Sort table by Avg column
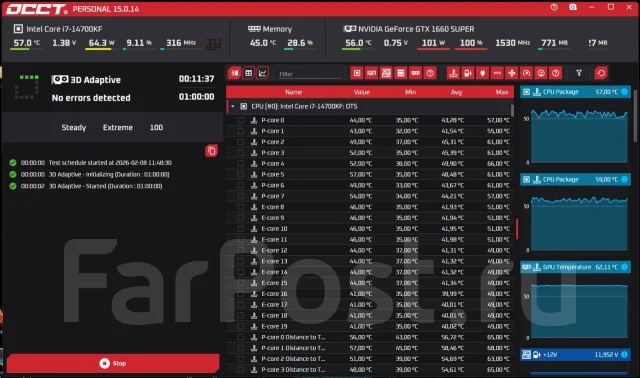 click(456, 92)
